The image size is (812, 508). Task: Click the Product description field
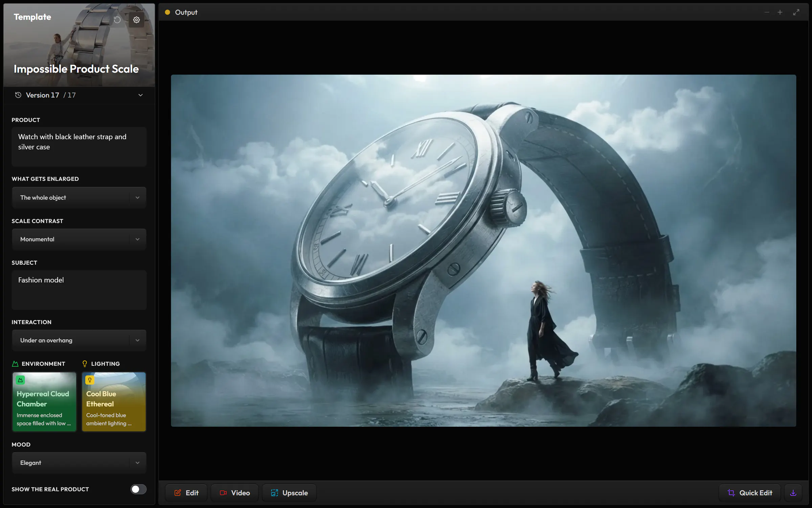click(79, 146)
